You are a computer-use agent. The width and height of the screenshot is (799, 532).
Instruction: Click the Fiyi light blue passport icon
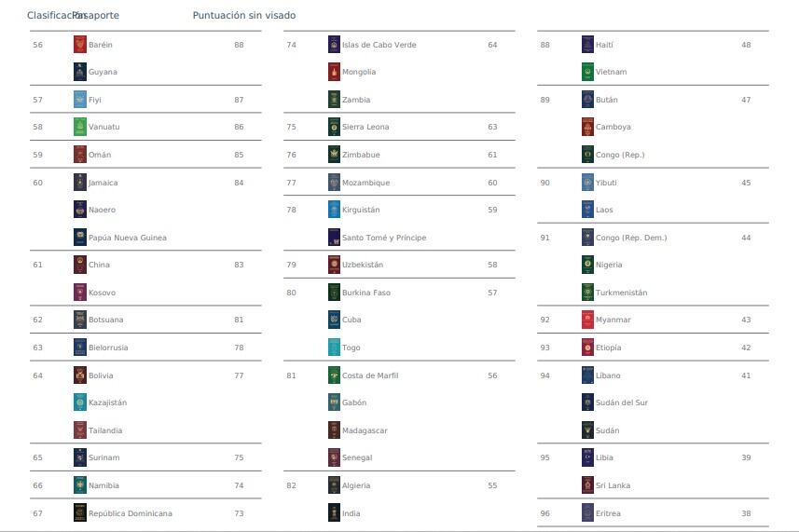click(80, 100)
